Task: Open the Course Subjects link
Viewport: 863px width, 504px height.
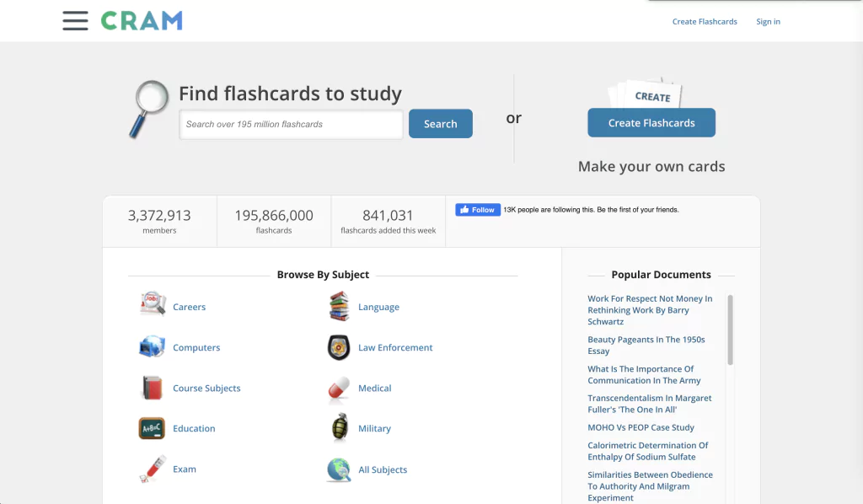Action: click(x=206, y=389)
